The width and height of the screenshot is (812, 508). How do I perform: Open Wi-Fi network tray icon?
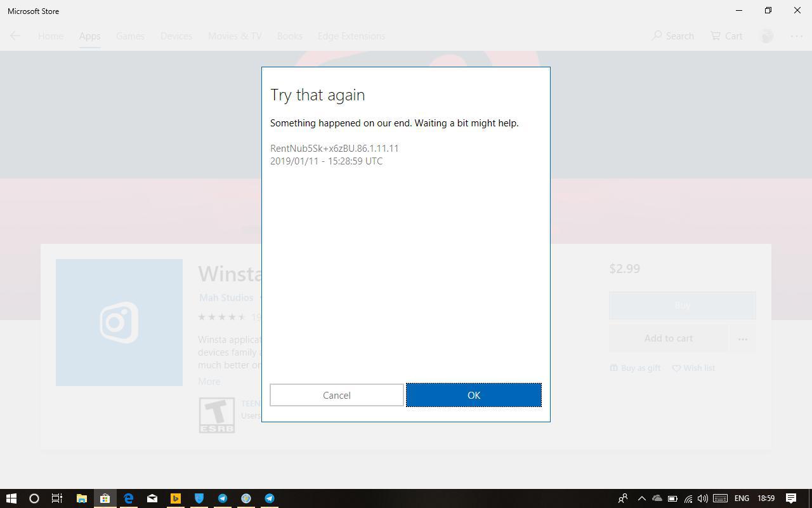[x=688, y=498]
